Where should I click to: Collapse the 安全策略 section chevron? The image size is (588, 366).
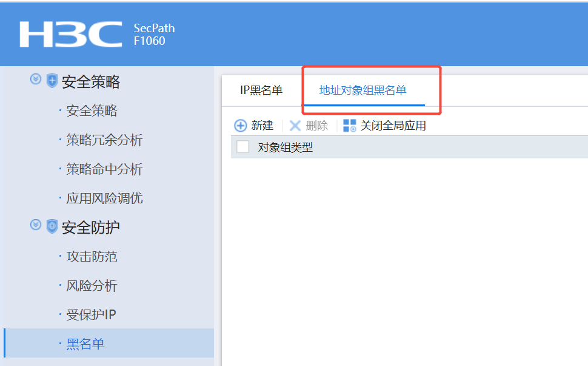36,80
